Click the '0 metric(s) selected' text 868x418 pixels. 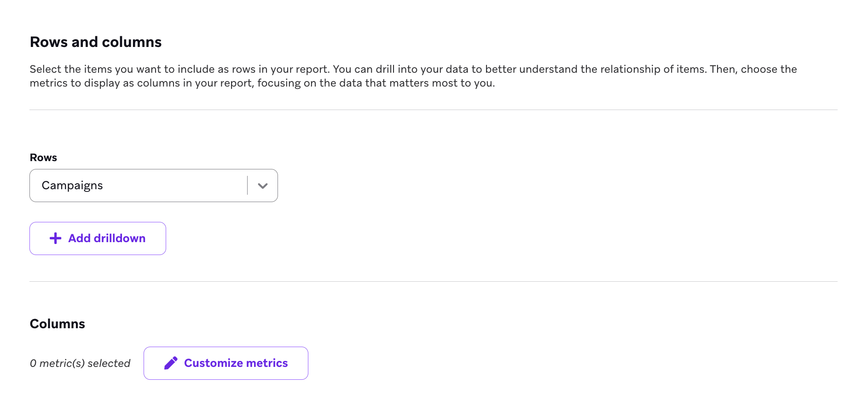[80, 363]
